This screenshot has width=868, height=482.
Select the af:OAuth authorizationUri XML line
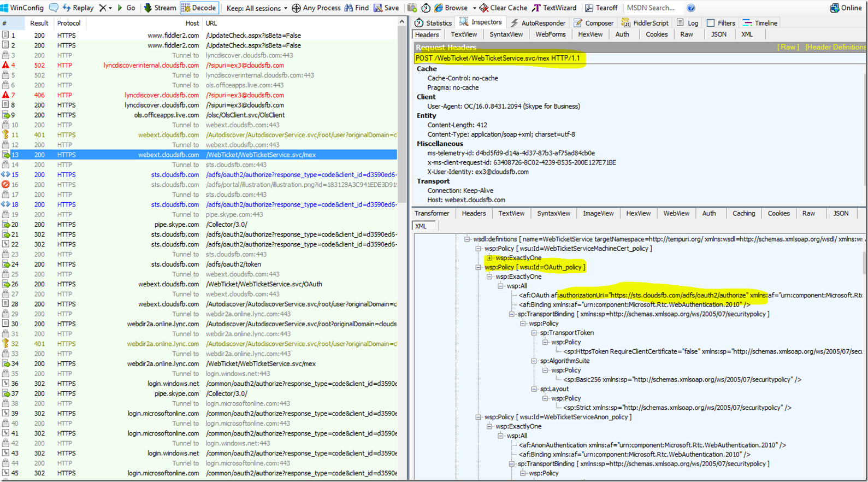click(690, 296)
